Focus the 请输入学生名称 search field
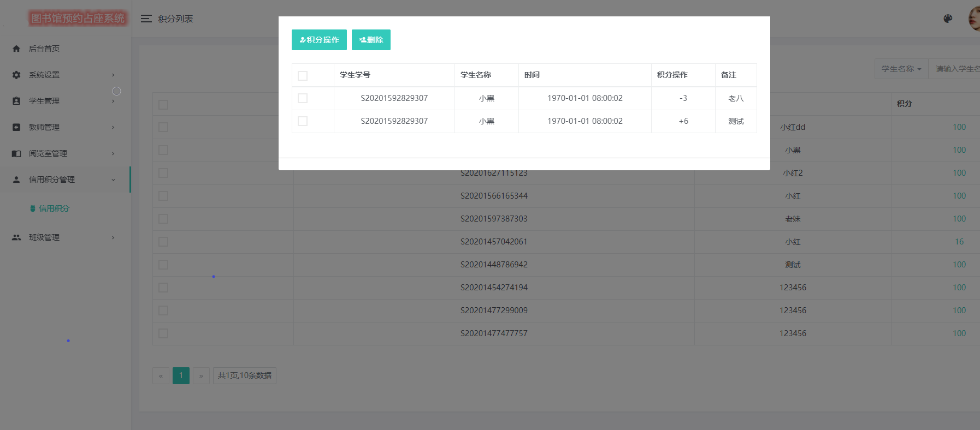The image size is (980, 430). [954, 69]
